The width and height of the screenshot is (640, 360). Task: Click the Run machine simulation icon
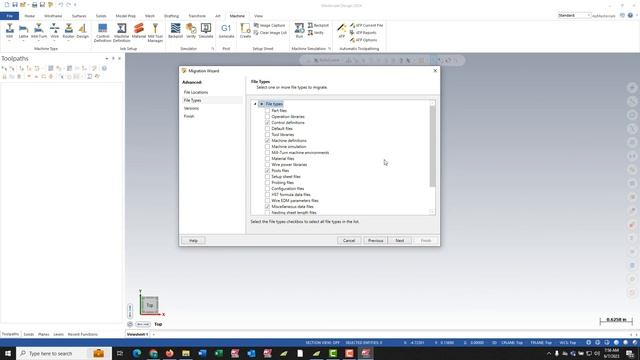[299, 31]
